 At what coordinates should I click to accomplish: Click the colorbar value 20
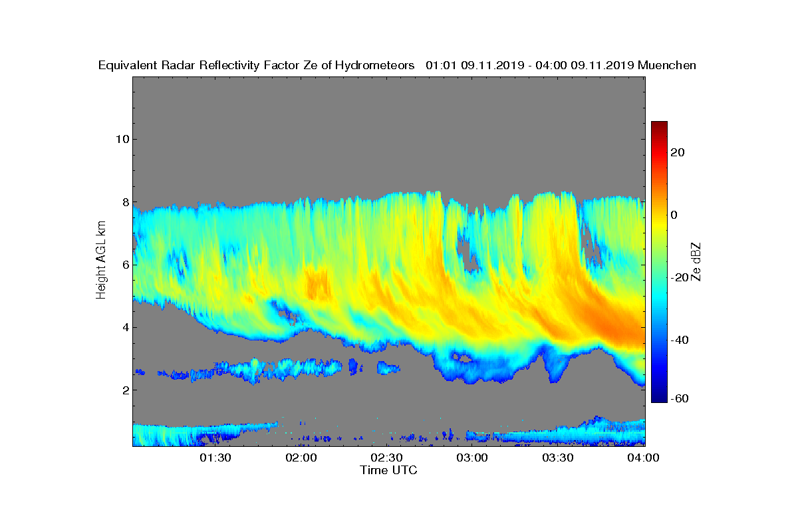(x=678, y=152)
